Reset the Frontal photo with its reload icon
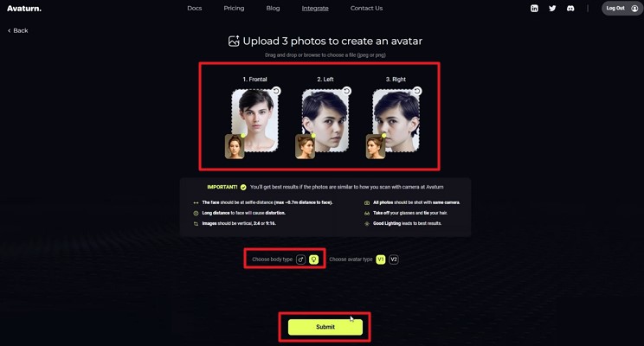The height and width of the screenshot is (346, 644). (x=276, y=91)
